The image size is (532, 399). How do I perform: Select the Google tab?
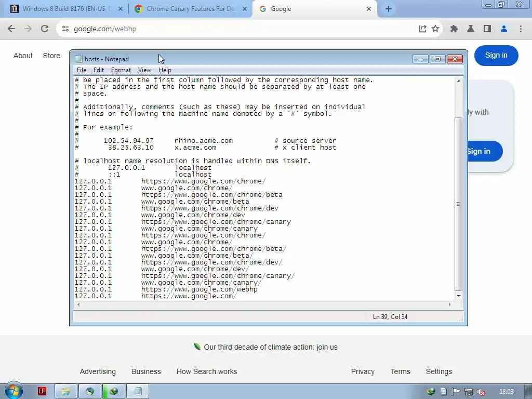click(x=314, y=9)
